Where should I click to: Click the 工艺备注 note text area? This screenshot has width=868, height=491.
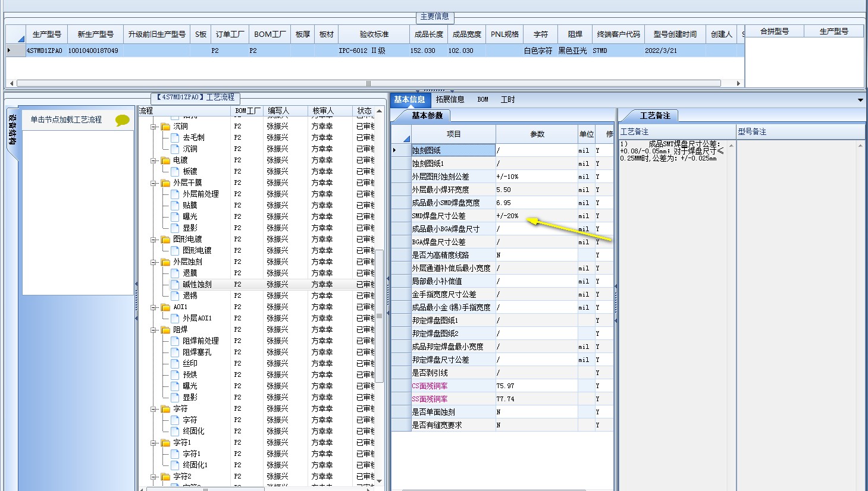pos(673,315)
